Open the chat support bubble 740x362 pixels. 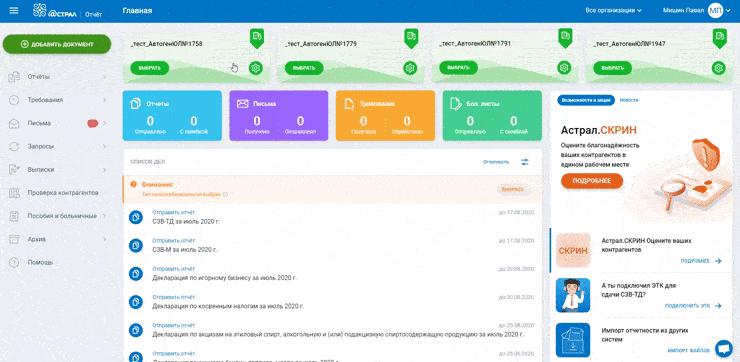pos(723,348)
